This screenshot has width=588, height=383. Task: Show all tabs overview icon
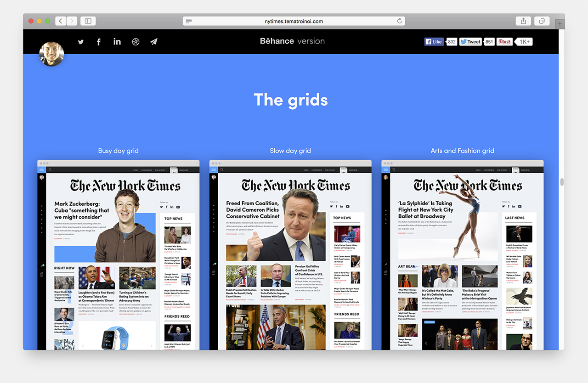click(542, 21)
